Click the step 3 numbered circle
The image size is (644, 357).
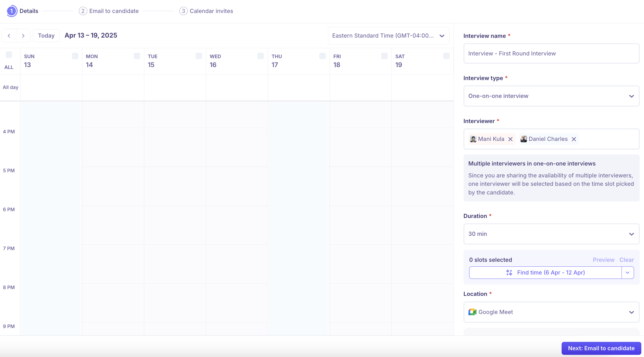[183, 11]
